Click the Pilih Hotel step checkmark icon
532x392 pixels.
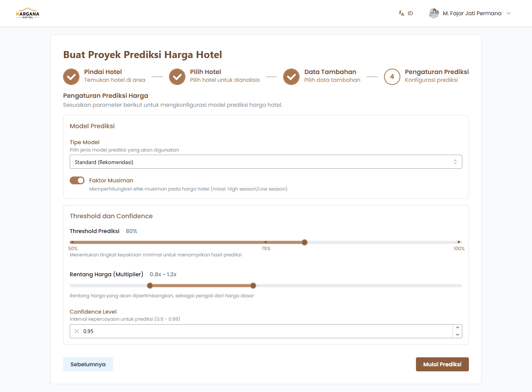point(177,77)
